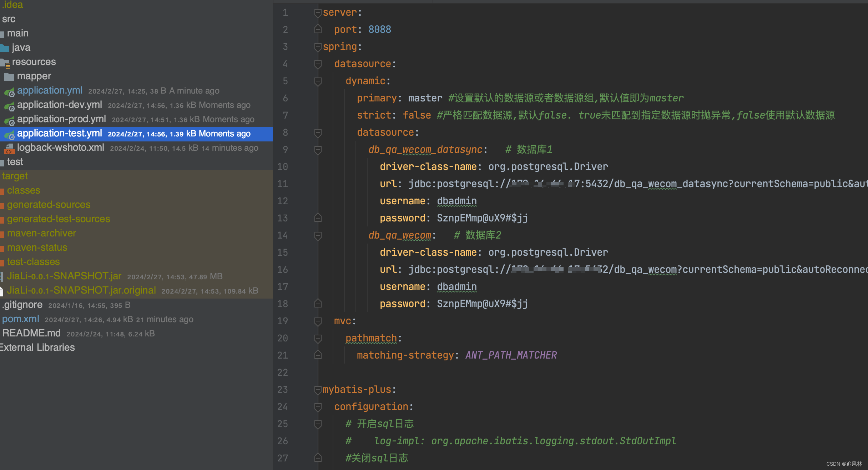The height and width of the screenshot is (470, 868).
Task: Click the password value on line 18
Action: pos(483,304)
